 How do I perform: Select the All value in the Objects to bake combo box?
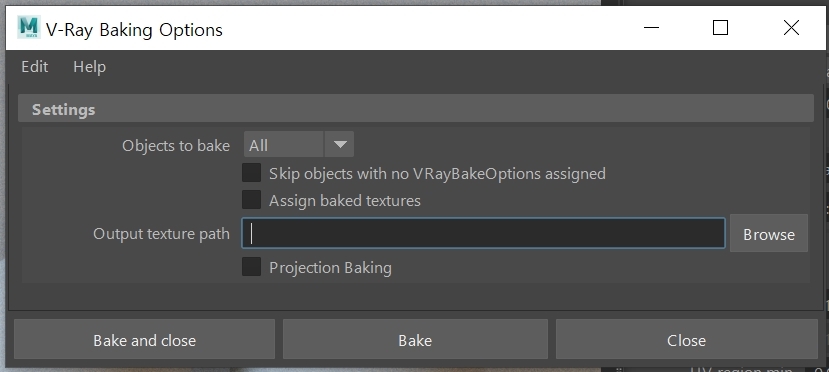click(283, 144)
